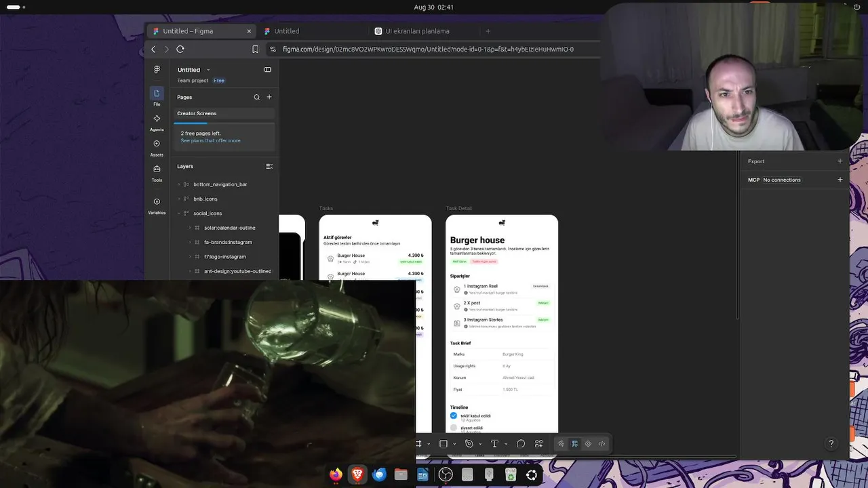Screen dimensions: 868x488
Task: Open the Agents sidebar panel
Action: (x=157, y=122)
